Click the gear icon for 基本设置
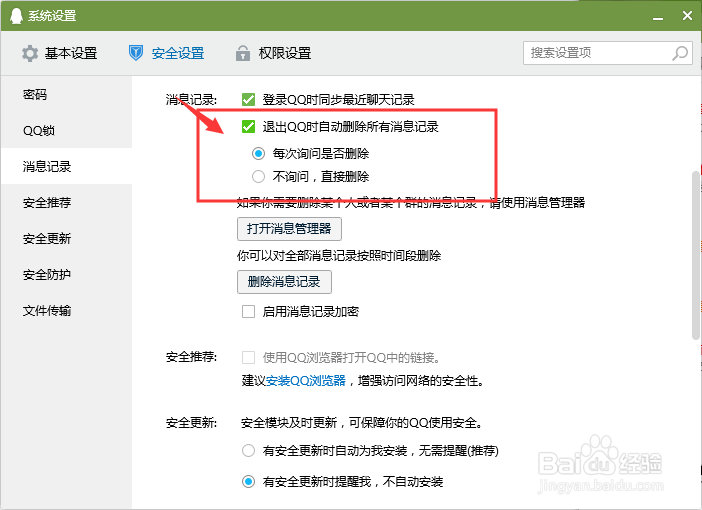702x510 pixels. point(30,53)
